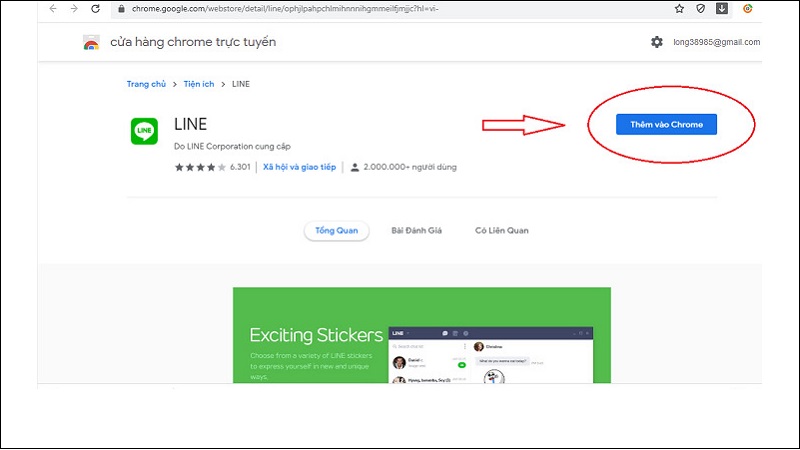Screen dimensions: 800x450
Task: Go to Trang chủ breadcrumb link
Action: point(146,84)
